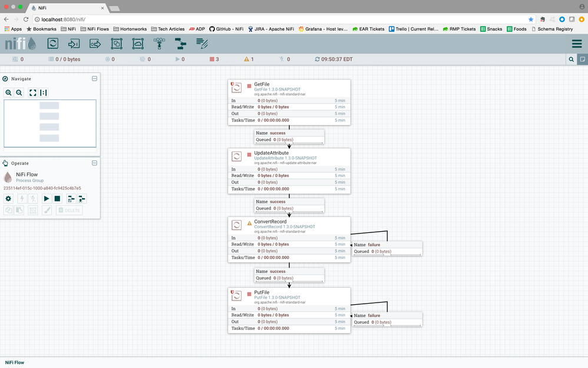
Task: Select the UpdateAttribute processor
Action: (289, 171)
